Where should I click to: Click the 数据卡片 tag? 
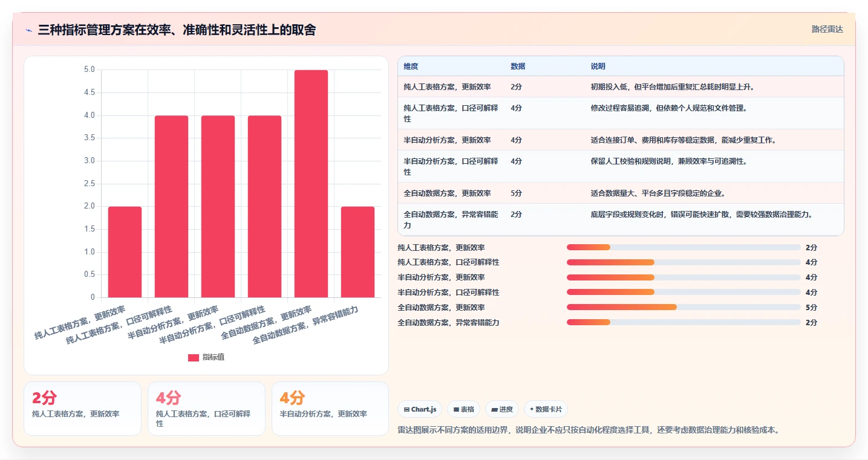[546, 409]
